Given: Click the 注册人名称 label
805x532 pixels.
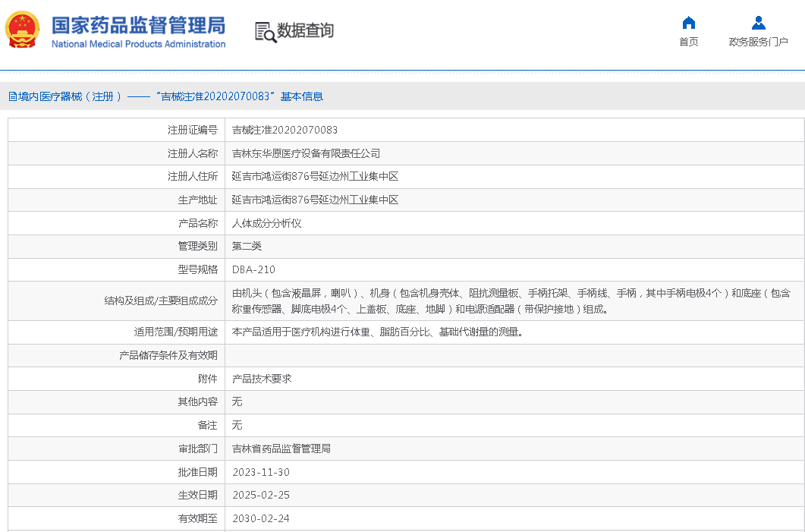Looking at the screenshot, I should tap(193, 153).
